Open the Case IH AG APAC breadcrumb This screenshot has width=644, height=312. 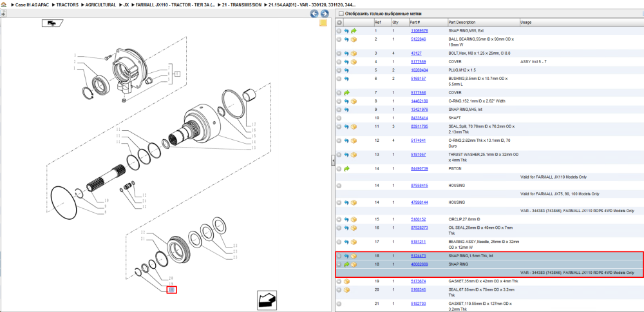click(x=32, y=5)
